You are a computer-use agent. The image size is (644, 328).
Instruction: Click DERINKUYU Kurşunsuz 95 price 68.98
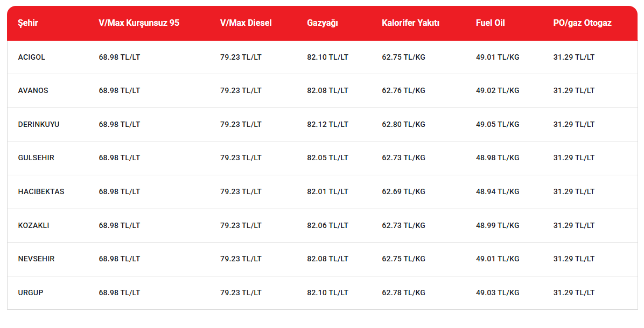tap(119, 124)
